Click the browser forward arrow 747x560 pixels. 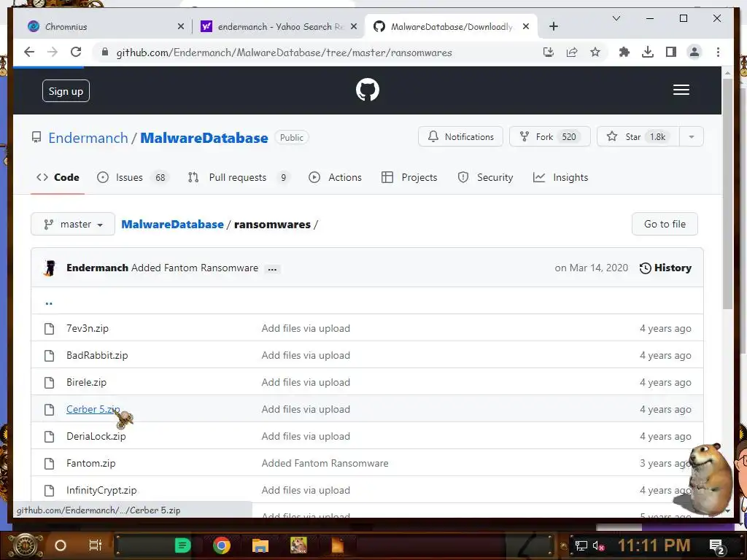(53, 52)
